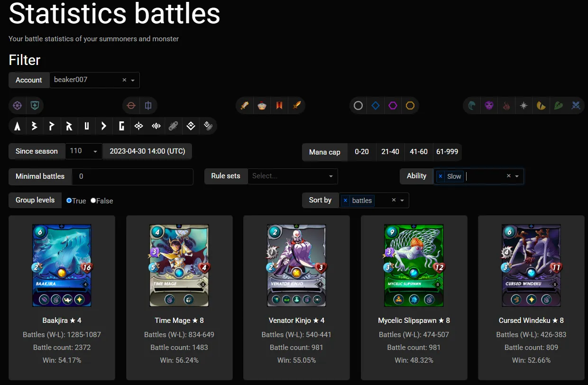Click the '2023-04-30 14:00 (UTC)' date label
This screenshot has height=385, width=588.
coord(147,151)
